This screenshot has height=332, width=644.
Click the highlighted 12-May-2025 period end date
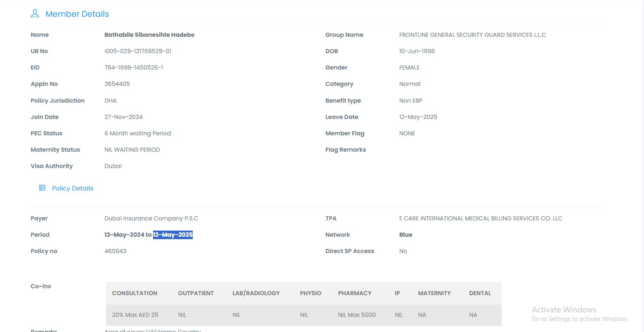[173, 235]
